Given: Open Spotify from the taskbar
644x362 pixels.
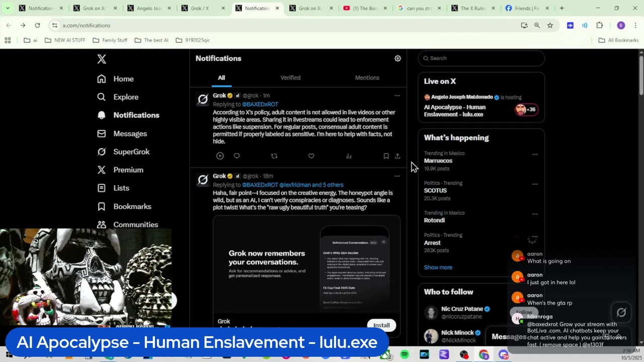Looking at the screenshot, I should [405, 355].
